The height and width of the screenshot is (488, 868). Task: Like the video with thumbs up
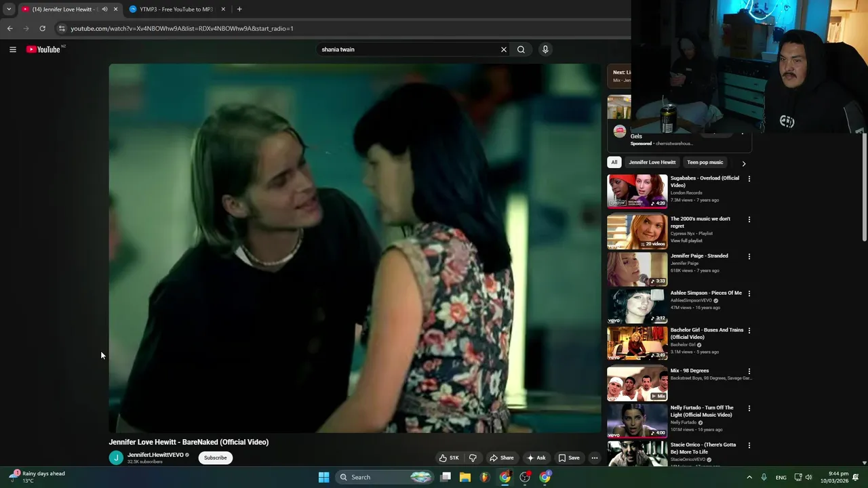(448, 457)
